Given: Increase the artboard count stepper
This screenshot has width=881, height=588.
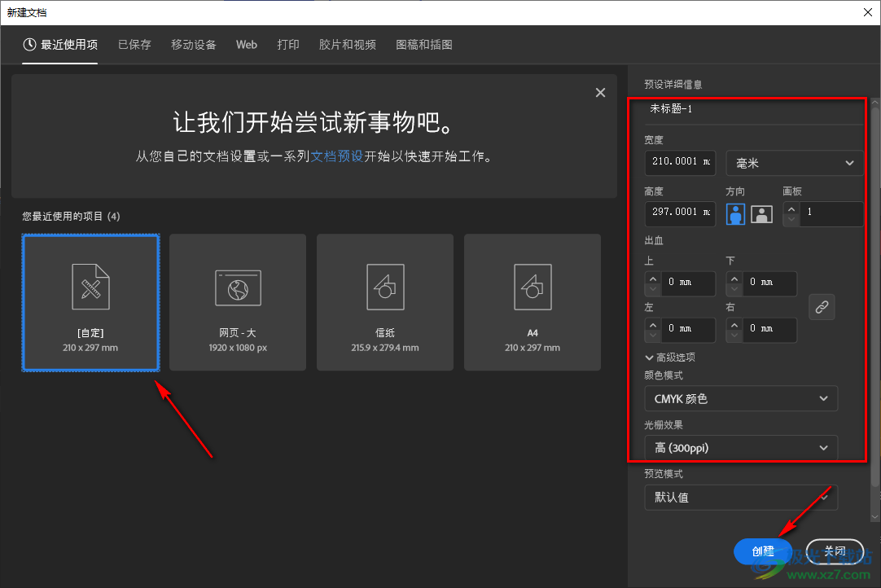Looking at the screenshot, I should 791,209.
